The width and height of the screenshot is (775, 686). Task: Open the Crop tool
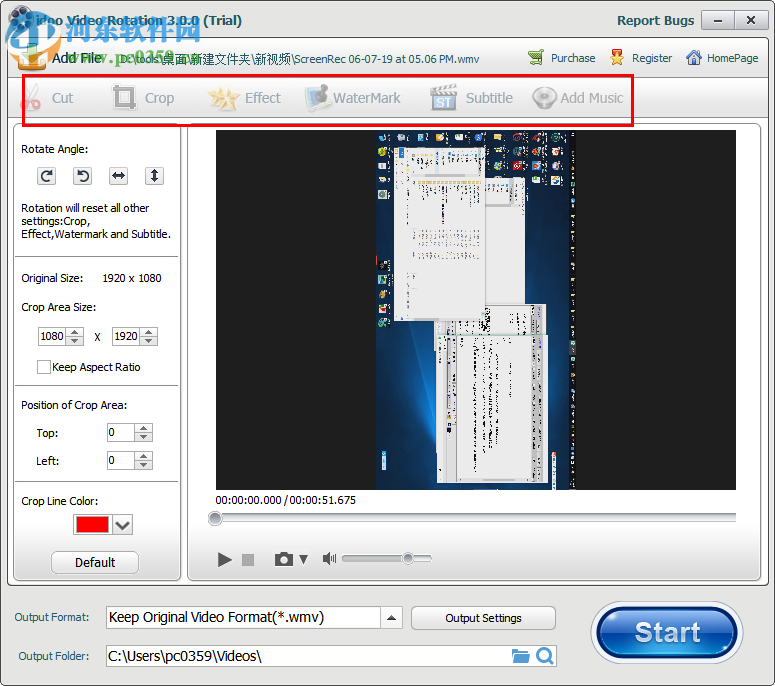pos(143,98)
